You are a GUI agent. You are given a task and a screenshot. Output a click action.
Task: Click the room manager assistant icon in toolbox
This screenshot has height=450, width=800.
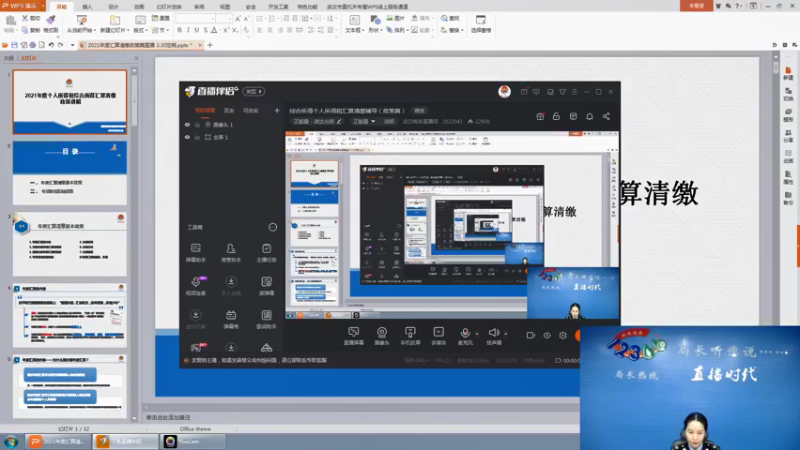(x=231, y=248)
